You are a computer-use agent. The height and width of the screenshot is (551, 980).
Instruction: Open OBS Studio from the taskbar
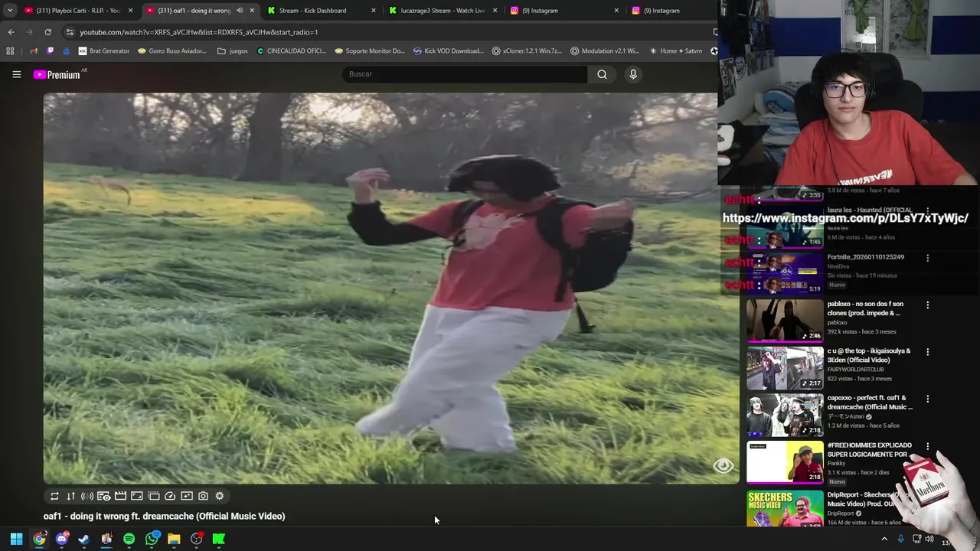pos(197,539)
